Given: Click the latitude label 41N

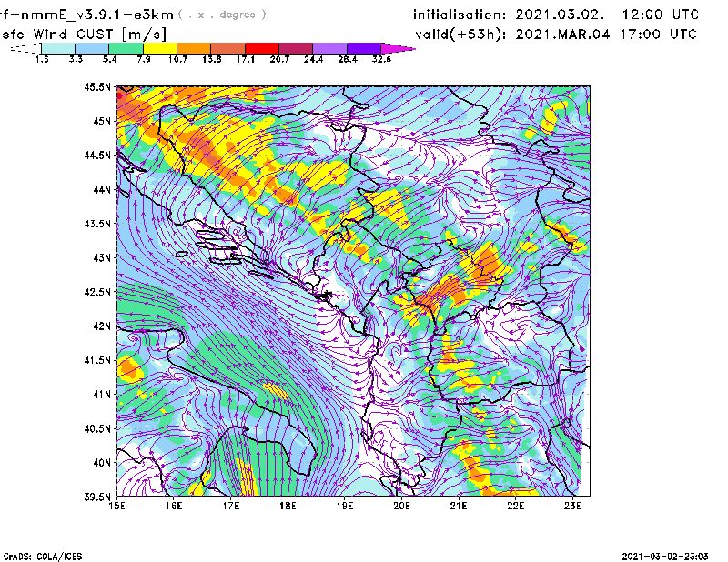Looking at the screenshot, I should 102,395.
